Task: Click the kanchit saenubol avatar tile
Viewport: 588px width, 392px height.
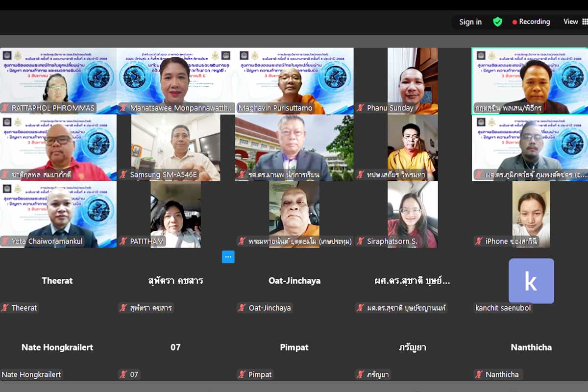Action: tap(531, 281)
